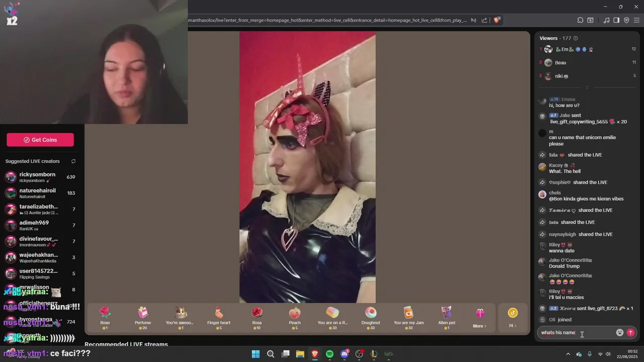
Task: Open the tab search icon in toolbar
Action: point(590,20)
